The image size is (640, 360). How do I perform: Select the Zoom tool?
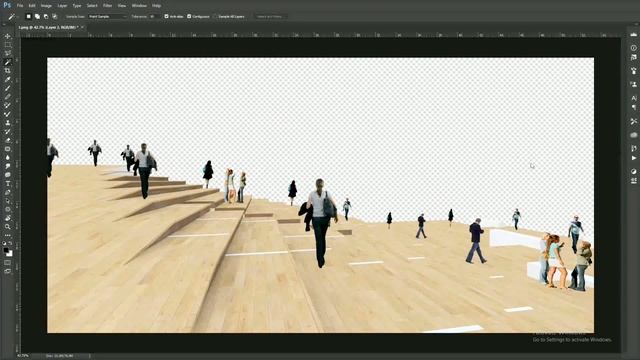tap(7, 227)
